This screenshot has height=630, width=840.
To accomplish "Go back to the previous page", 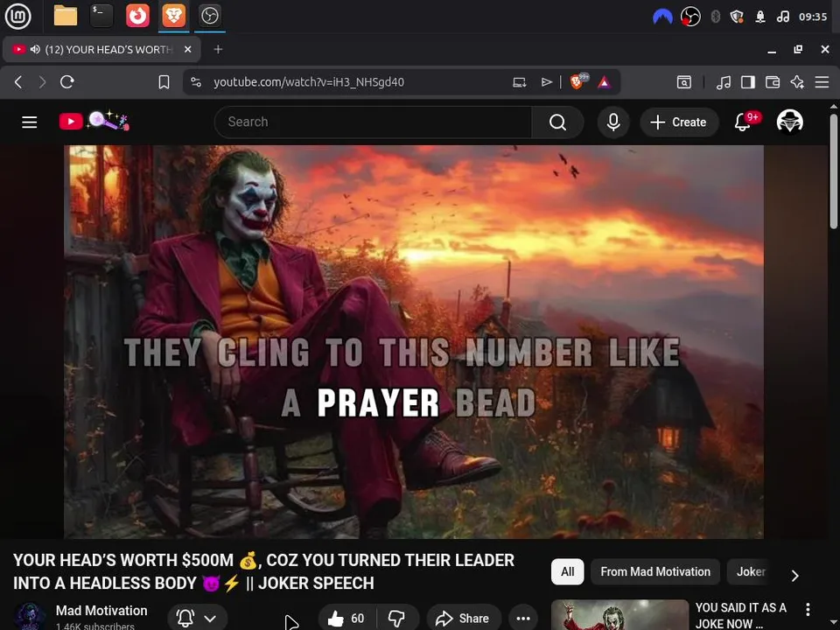I will [18, 82].
